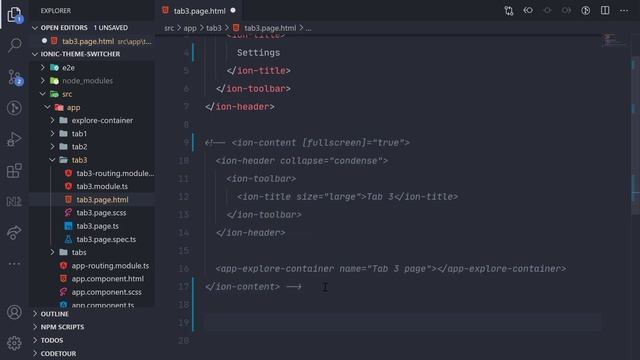Screen dimensions: 640x360
Task: Click the tab3.page.html breadcrumb segment
Action: pyautogui.click(x=270, y=28)
